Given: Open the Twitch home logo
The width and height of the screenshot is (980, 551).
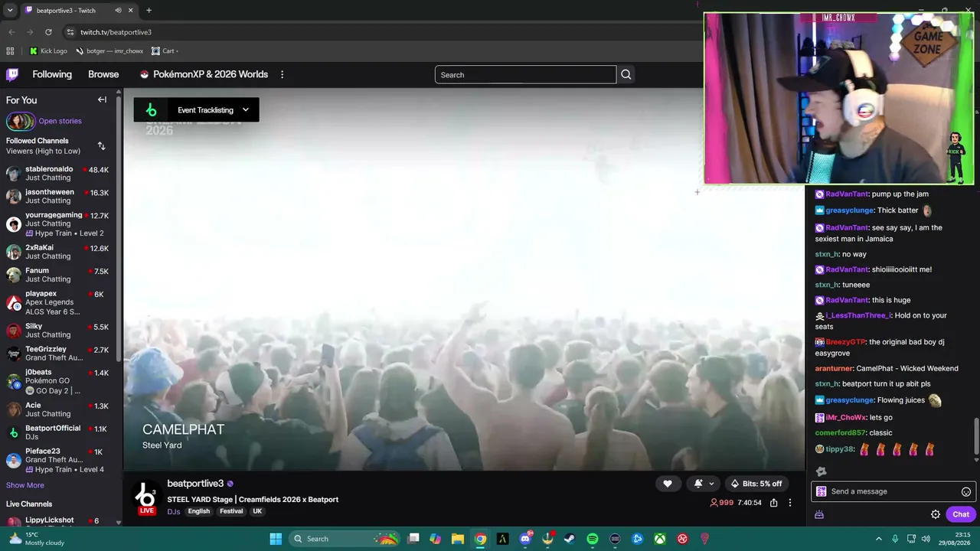Looking at the screenshot, I should (x=12, y=74).
